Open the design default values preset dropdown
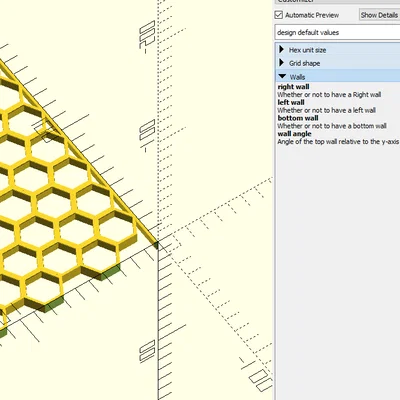400x400 pixels. point(337,33)
